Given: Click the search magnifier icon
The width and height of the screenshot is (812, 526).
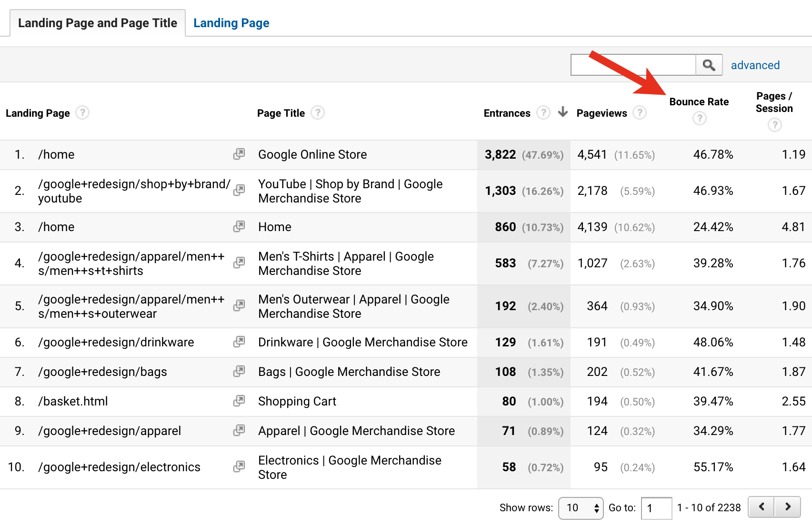Looking at the screenshot, I should pos(709,65).
